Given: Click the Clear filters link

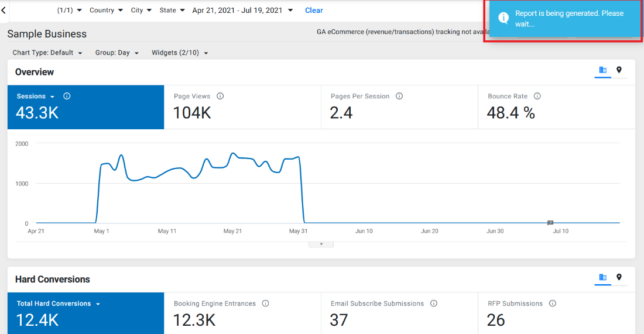Looking at the screenshot, I should pos(314,11).
